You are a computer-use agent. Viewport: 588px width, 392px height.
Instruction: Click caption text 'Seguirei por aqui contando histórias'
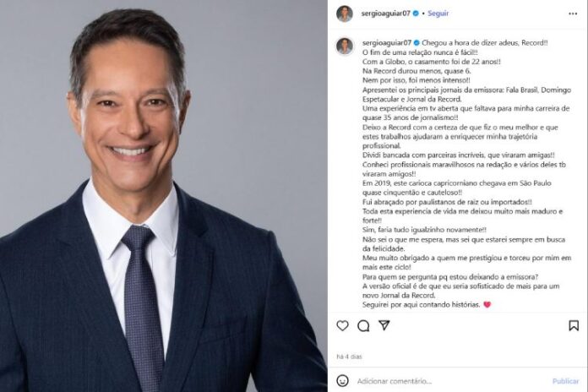click(421, 305)
